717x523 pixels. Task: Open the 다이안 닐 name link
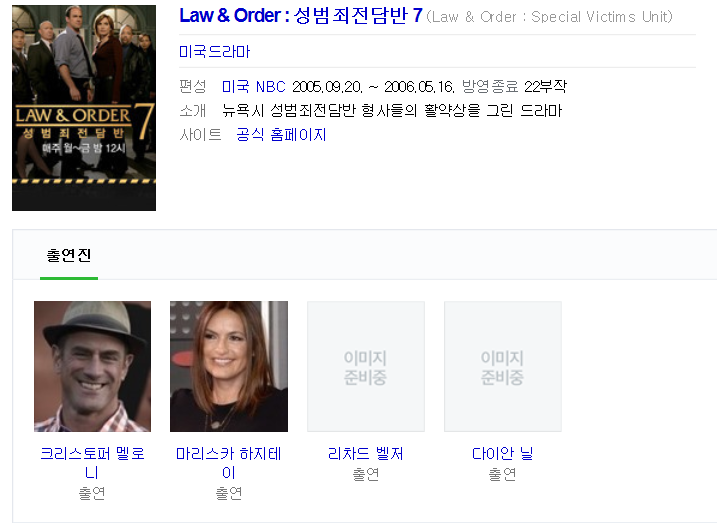[x=503, y=454]
